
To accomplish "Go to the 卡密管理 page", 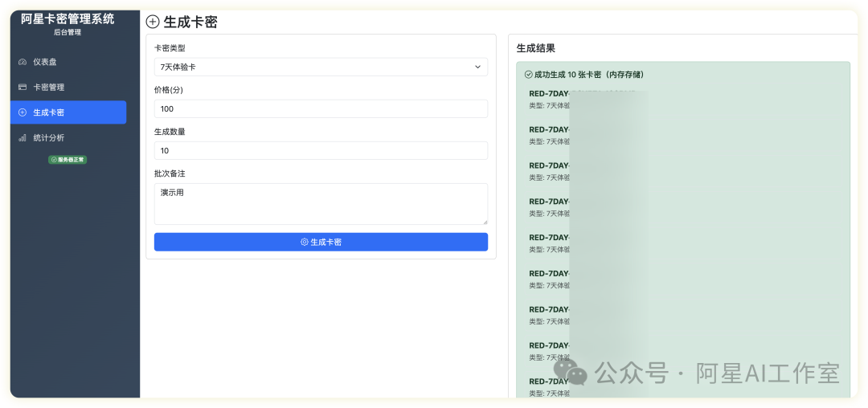I will 68,88.
